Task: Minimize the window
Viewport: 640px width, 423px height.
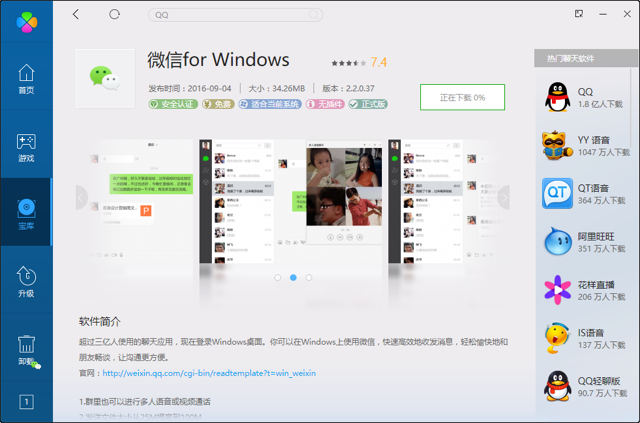Action: 603,14
